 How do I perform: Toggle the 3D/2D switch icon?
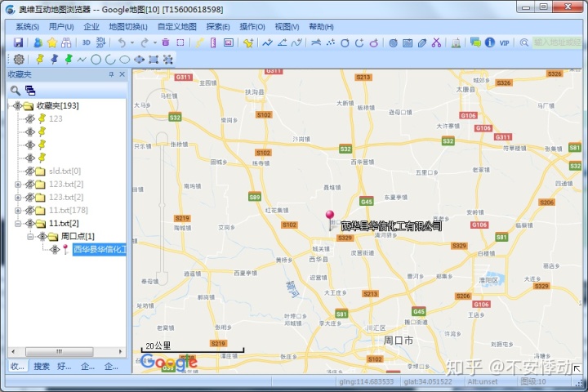point(101,42)
